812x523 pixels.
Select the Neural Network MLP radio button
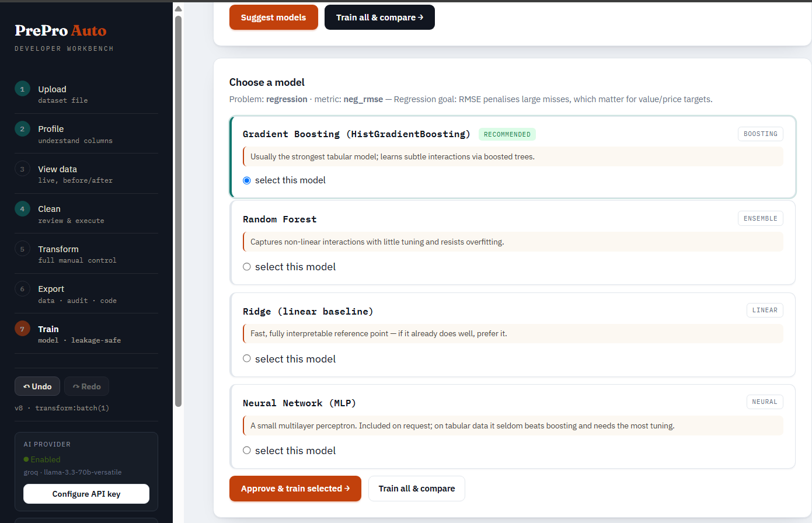pos(247,451)
